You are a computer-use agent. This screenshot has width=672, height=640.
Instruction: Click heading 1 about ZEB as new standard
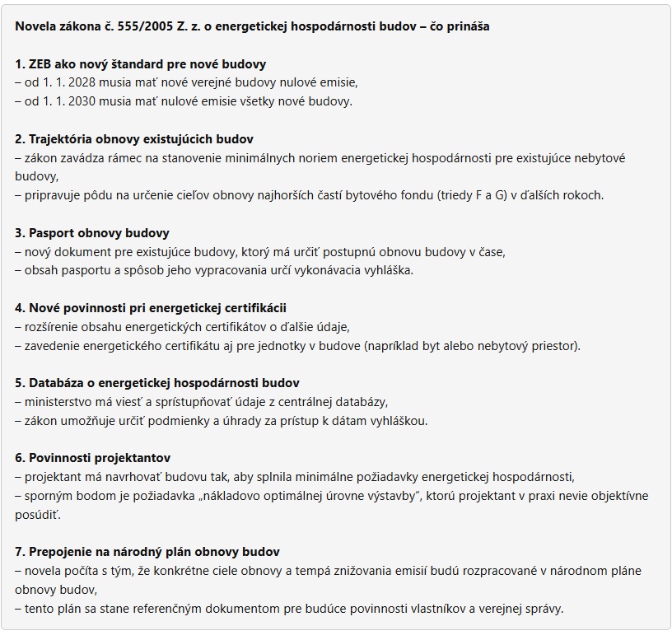(140, 64)
